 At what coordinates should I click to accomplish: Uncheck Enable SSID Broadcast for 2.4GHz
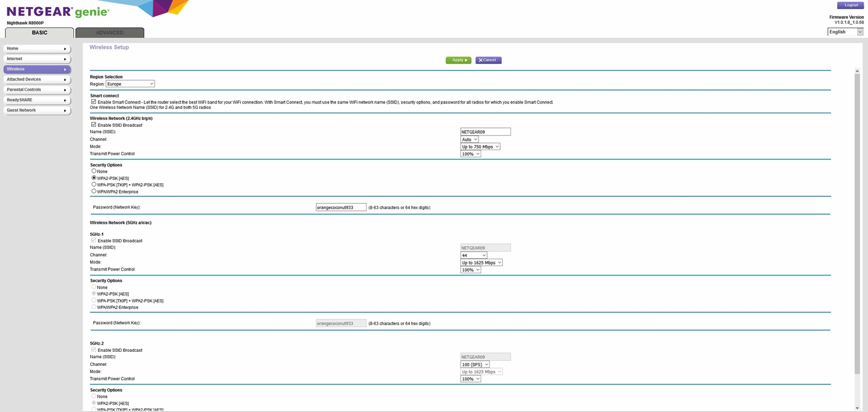pyautogui.click(x=93, y=125)
